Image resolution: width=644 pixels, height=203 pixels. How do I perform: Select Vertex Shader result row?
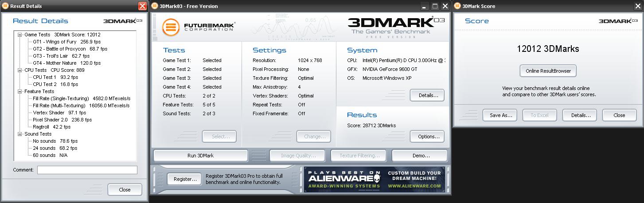[59, 113]
